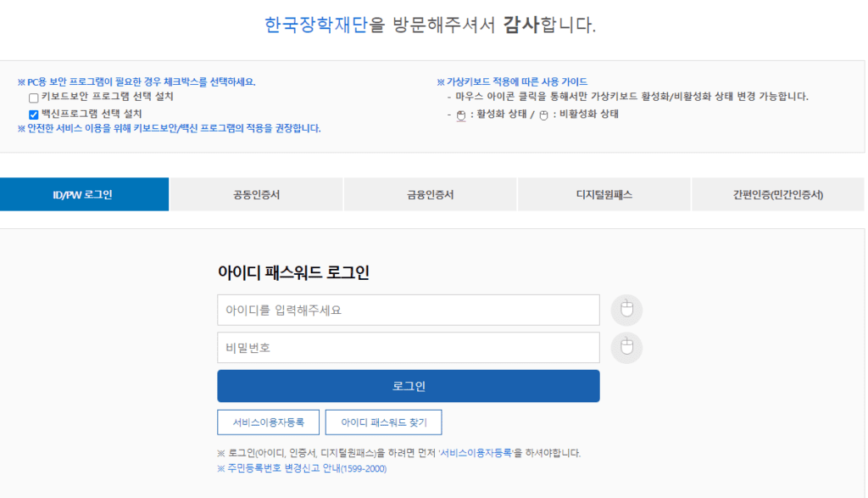Click the 비활성화 상태 mouse icon in guide
This screenshot has width=868, height=498.
click(543, 115)
